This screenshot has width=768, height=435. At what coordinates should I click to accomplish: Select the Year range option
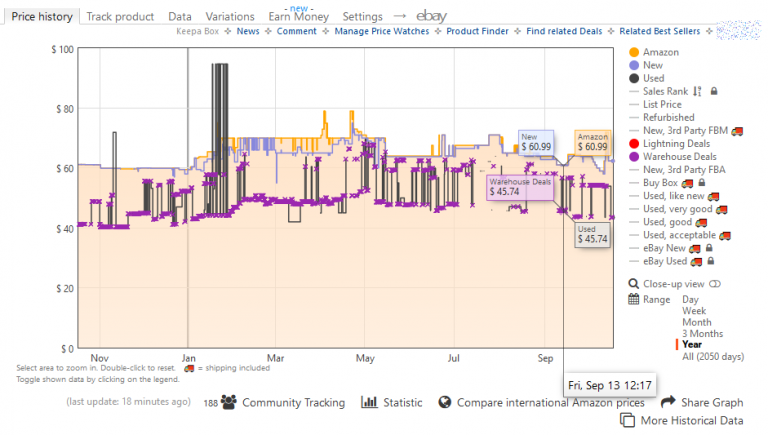tap(692, 344)
